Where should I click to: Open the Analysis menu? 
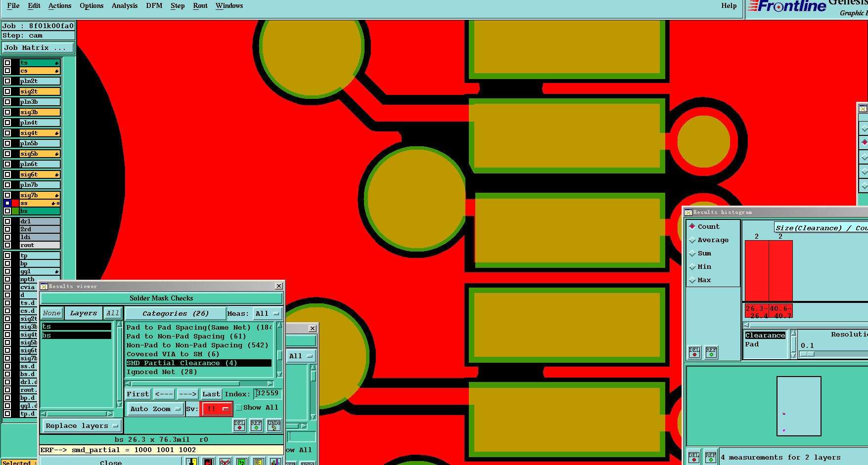[x=125, y=6]
